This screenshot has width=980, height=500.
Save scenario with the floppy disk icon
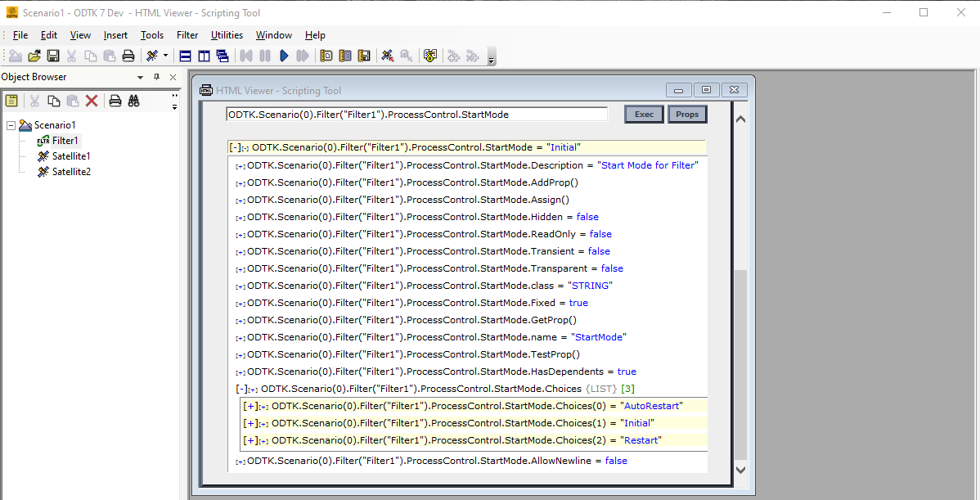(x=53, y=56)
